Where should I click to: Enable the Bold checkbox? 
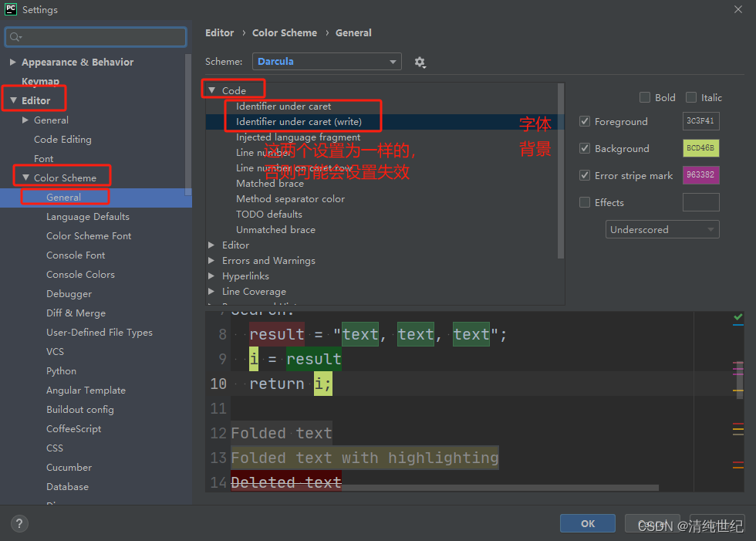pyautogui.click(x=645, y=97)
